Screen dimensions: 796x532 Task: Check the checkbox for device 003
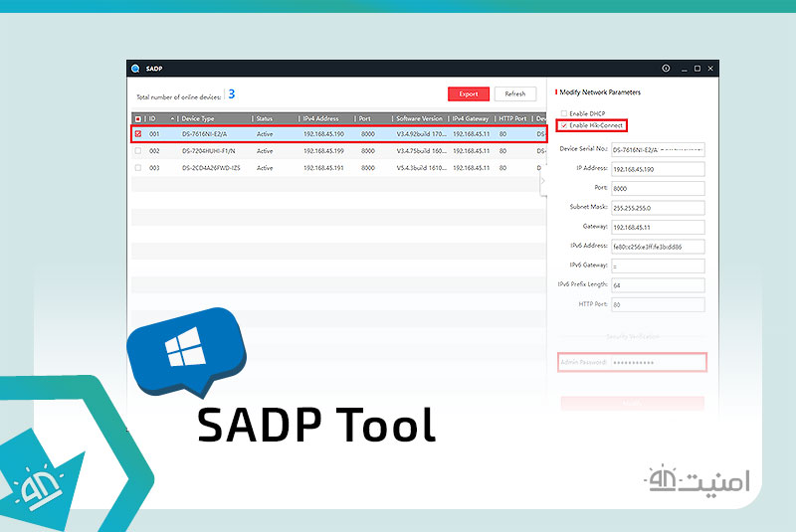[138, 167]
